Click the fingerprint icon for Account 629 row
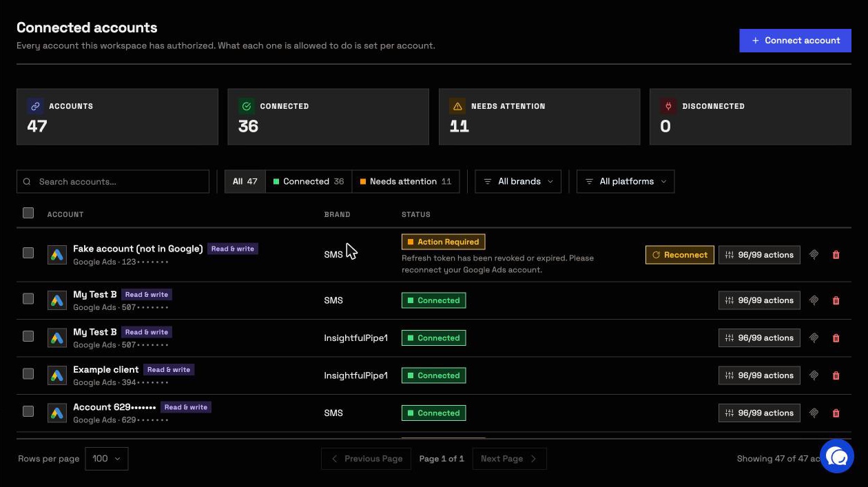This screenshot has height=487, width=868. (x=814, y=413)
